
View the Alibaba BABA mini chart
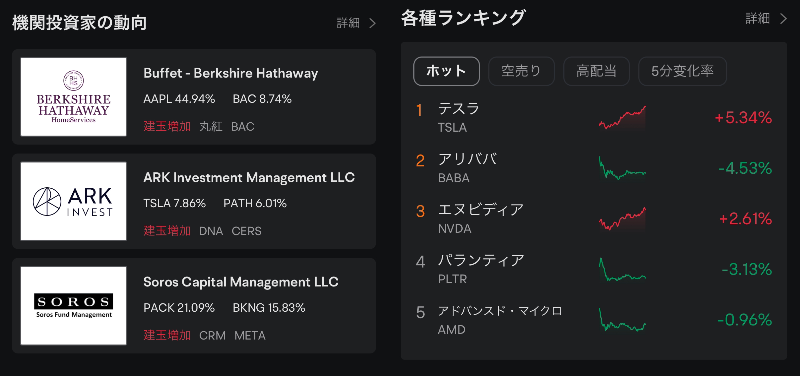(622, 168)
